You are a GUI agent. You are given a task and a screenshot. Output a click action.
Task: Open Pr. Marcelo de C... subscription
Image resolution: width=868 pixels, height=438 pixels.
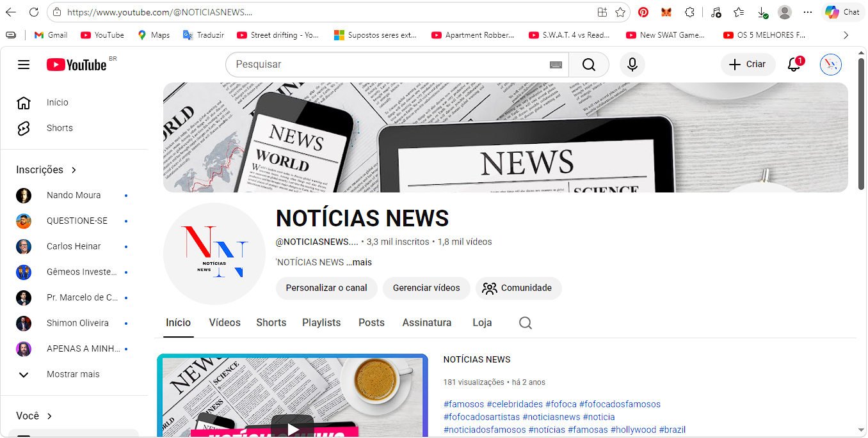pyautogui.click(x=74, y=297)
